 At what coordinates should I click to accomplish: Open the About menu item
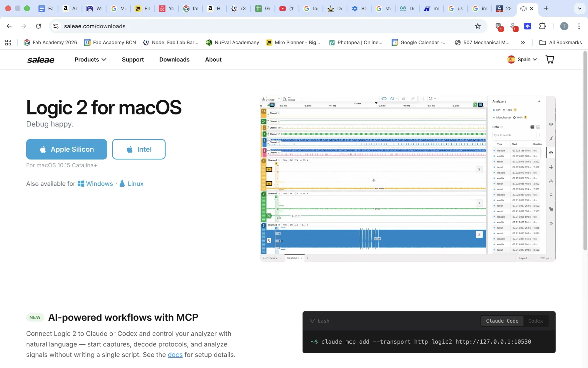(213, 60)
